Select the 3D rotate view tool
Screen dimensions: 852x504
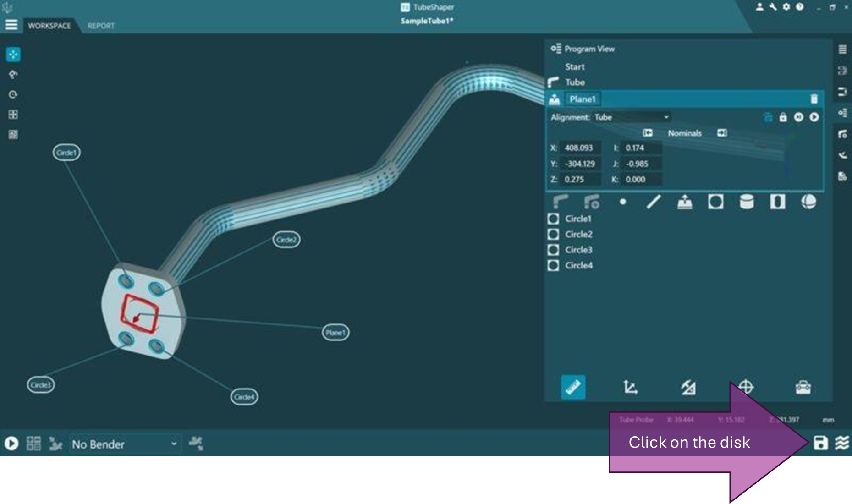13,74
